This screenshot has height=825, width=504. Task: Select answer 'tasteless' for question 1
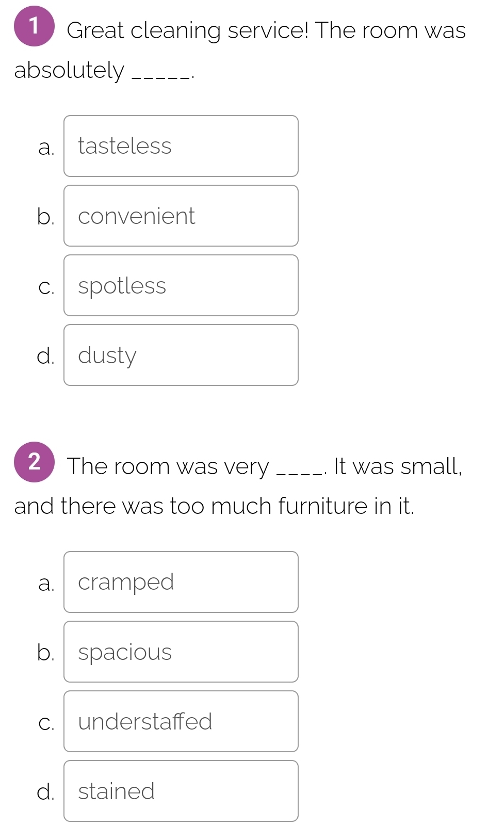tap(181, 146)
